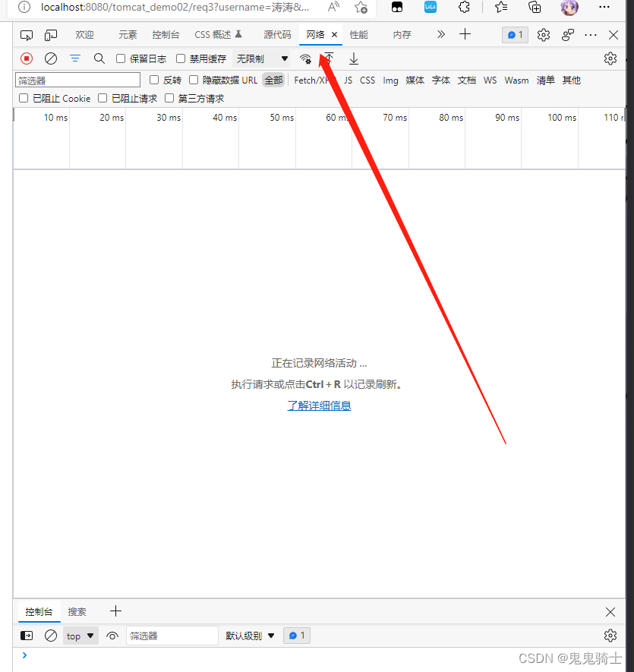Click the 了解详细信息 link

tap(319, 405)
